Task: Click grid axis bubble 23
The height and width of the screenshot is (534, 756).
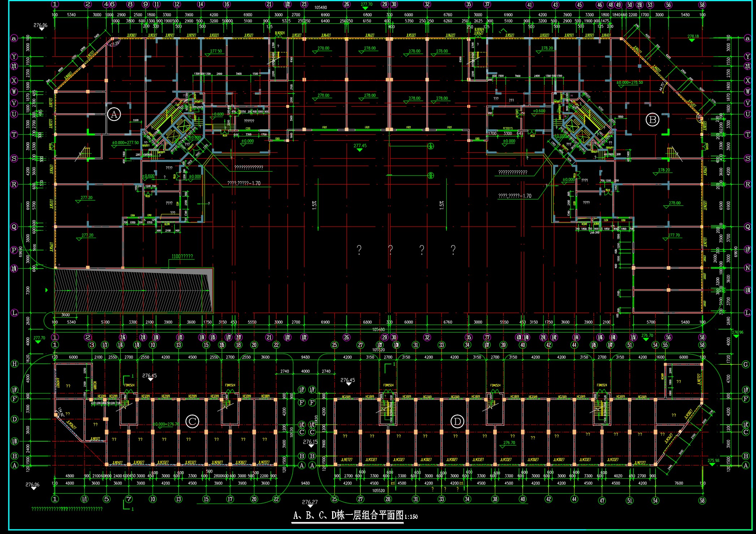Action: (304, 4)
